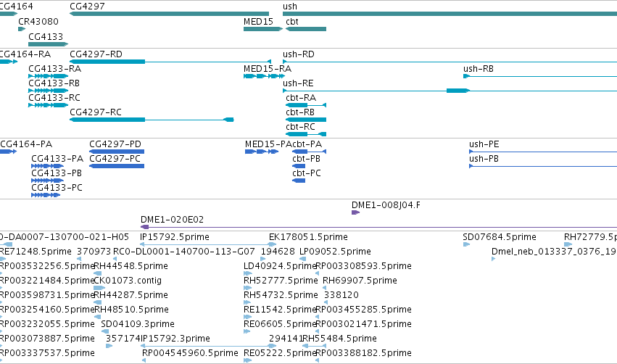Select the CG4133-PB protein glyph
This screenshot has height=364, width=617.
(47, 181)
